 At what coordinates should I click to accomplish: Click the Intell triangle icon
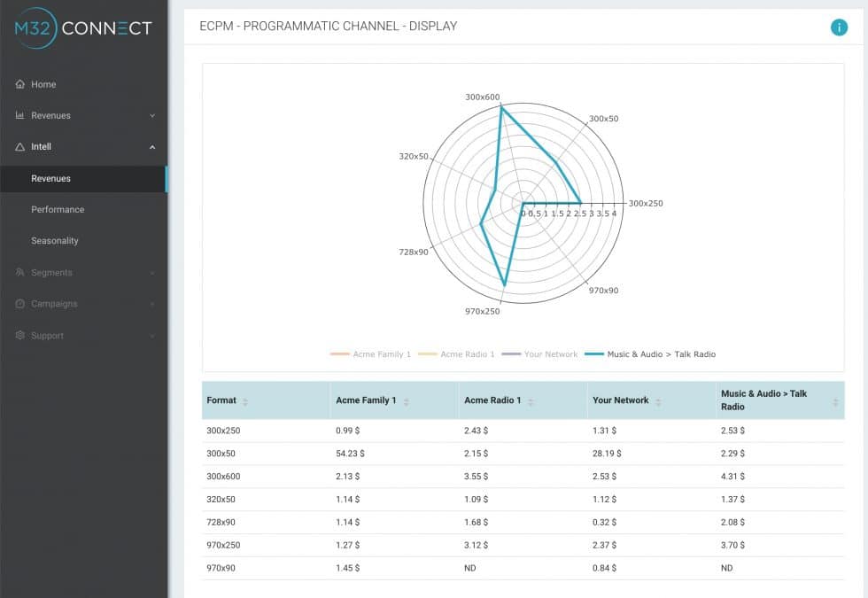point(18,147)
